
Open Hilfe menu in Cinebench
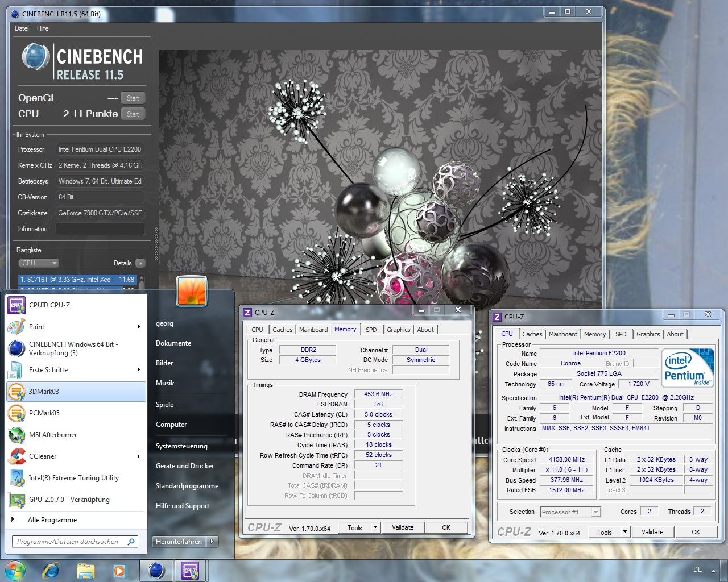tap(43, 28)
